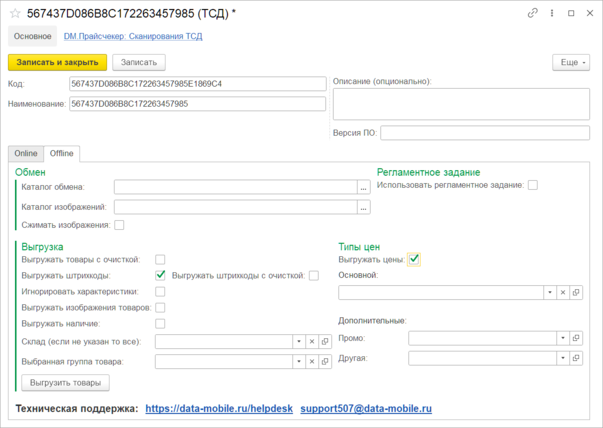Switch to the Online tab

click(x=26, y=153)
